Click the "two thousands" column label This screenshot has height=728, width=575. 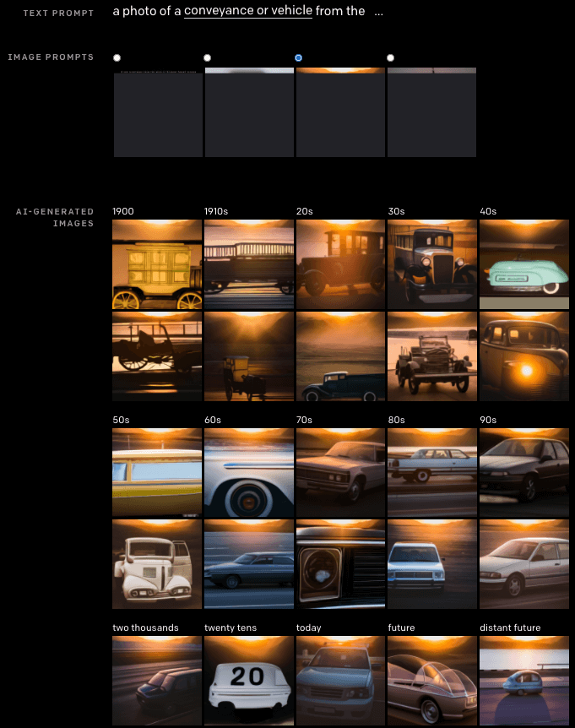coord(145,627)
